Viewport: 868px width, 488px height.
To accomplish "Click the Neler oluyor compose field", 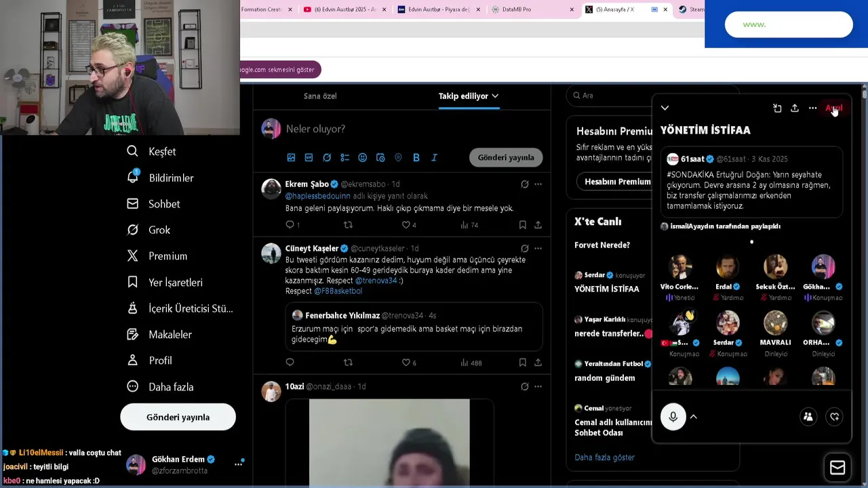I will [x=315, y=129].
